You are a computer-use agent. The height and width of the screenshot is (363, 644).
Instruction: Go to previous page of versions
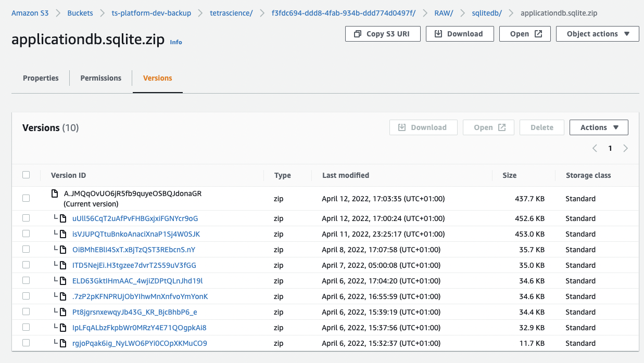pos(595,148)
